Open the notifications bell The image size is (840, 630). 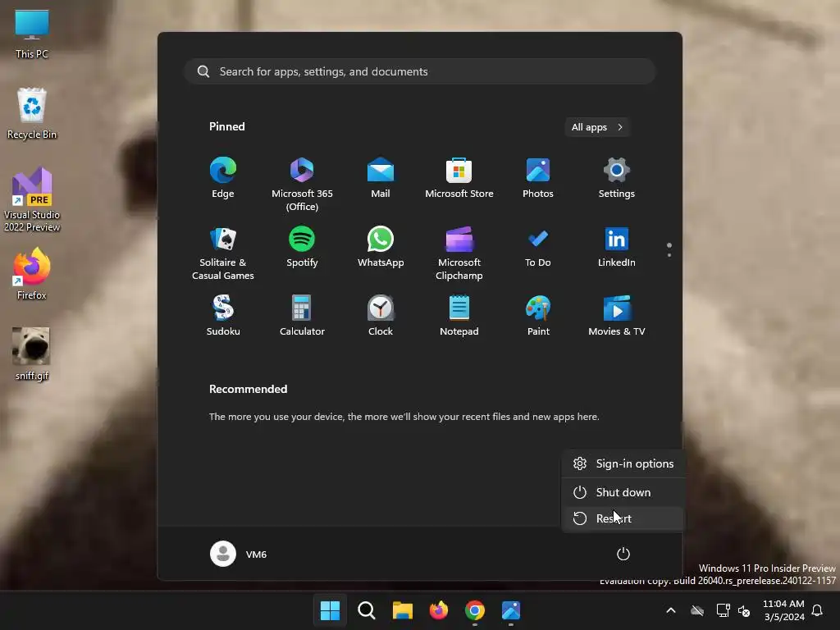coord(818,610)
